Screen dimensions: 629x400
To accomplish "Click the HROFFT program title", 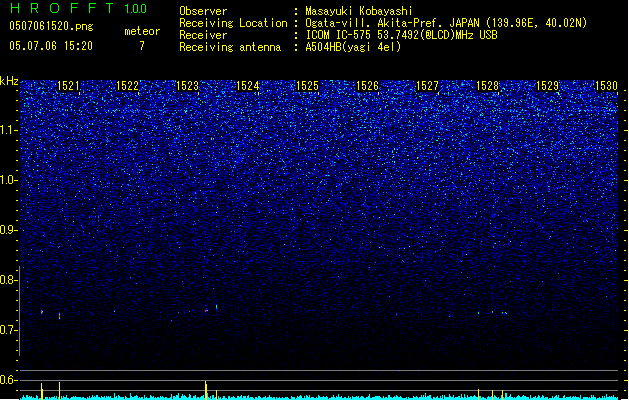I will tap(61, 8).
